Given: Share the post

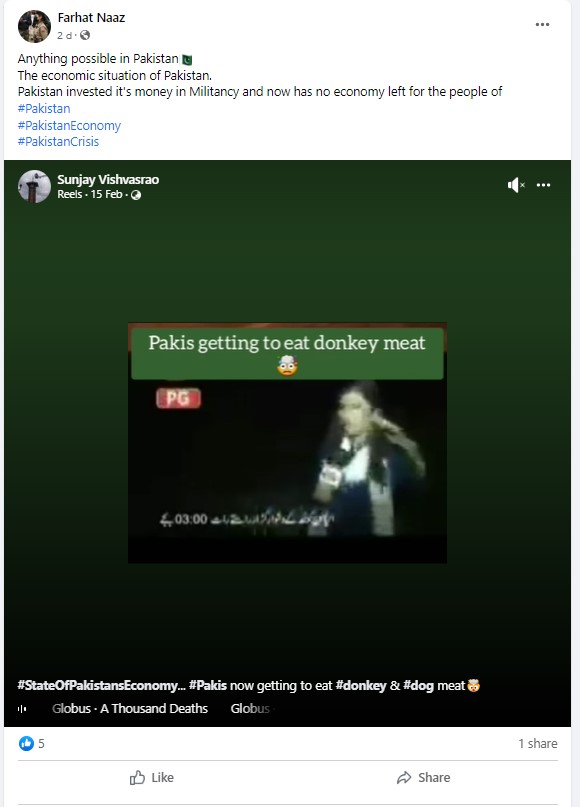Looking at the screenshot, I should [423, 778].
